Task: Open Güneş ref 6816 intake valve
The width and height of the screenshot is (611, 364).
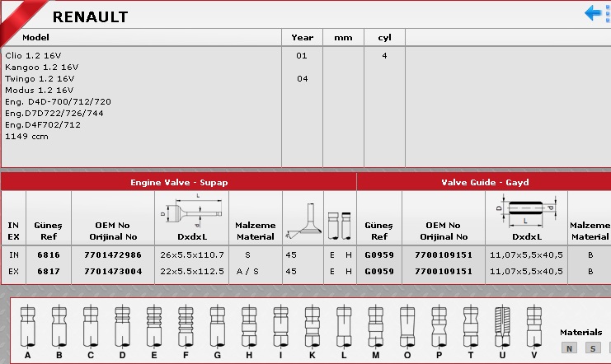Action: point(49,255)
